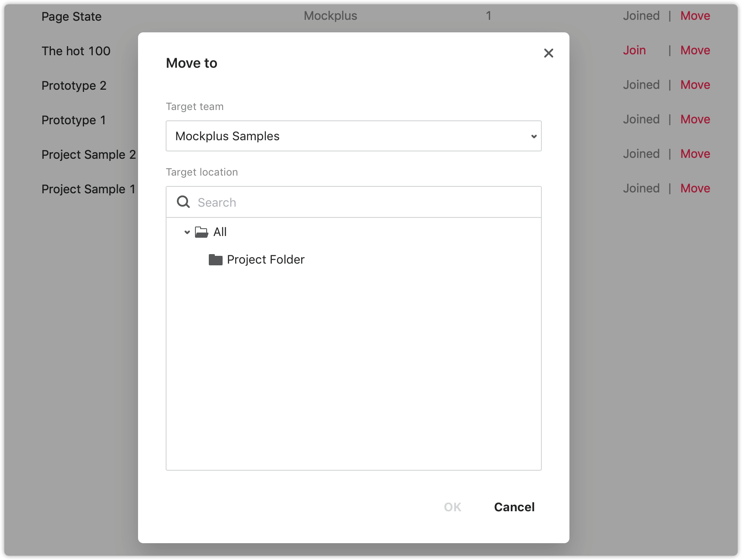
Task: Click Move link for Project Sample 2
Action: (x=695, y=154)
